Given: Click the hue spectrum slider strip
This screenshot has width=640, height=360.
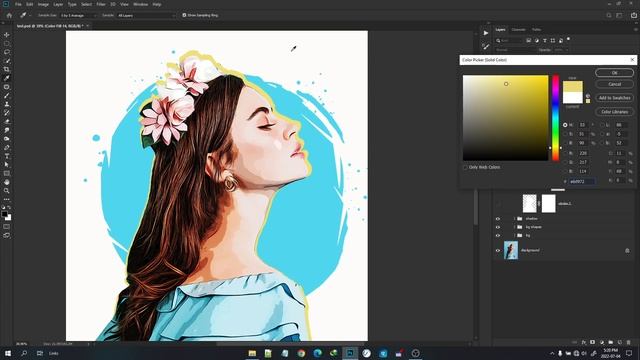Looking at the screenshot, I should coord(556,118).
